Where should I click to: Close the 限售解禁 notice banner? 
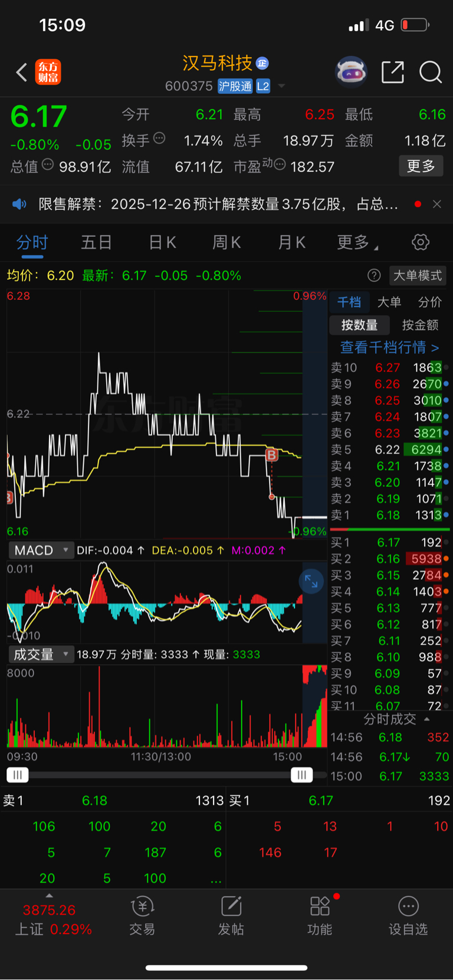[437, 204]
